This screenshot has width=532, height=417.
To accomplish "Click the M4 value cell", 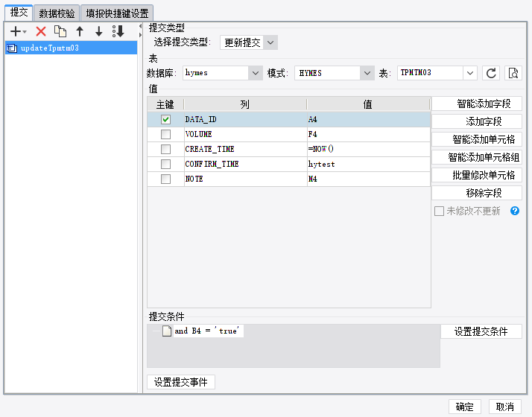I will tap(369, 179).
